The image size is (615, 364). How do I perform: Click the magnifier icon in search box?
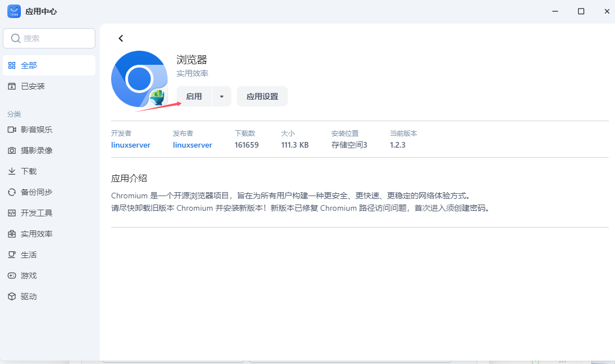tap(16, 38)
